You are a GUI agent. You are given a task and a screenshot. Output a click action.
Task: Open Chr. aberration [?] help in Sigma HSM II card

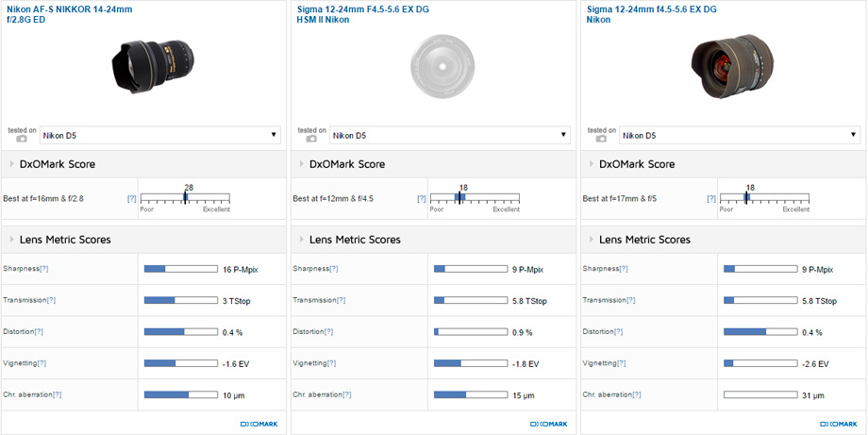[x=346, y=395]
